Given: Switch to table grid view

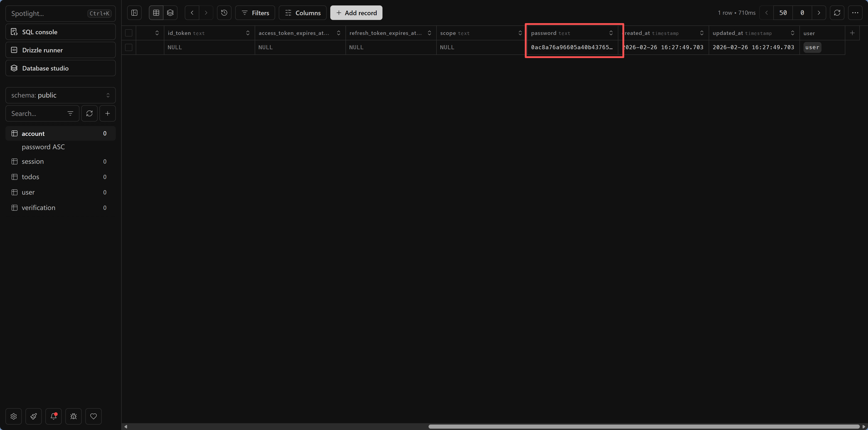Looking at the screenshot, I should pos(156,13).
